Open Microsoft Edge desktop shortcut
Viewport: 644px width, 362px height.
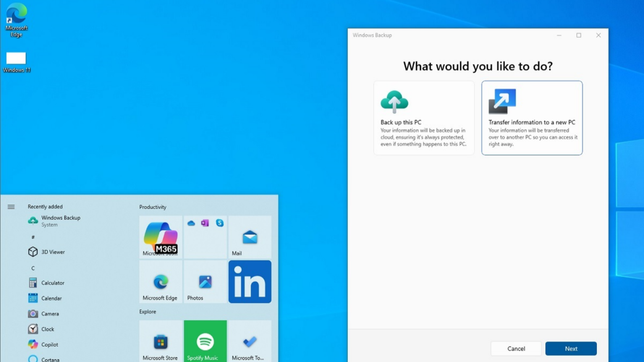point(17,20)
